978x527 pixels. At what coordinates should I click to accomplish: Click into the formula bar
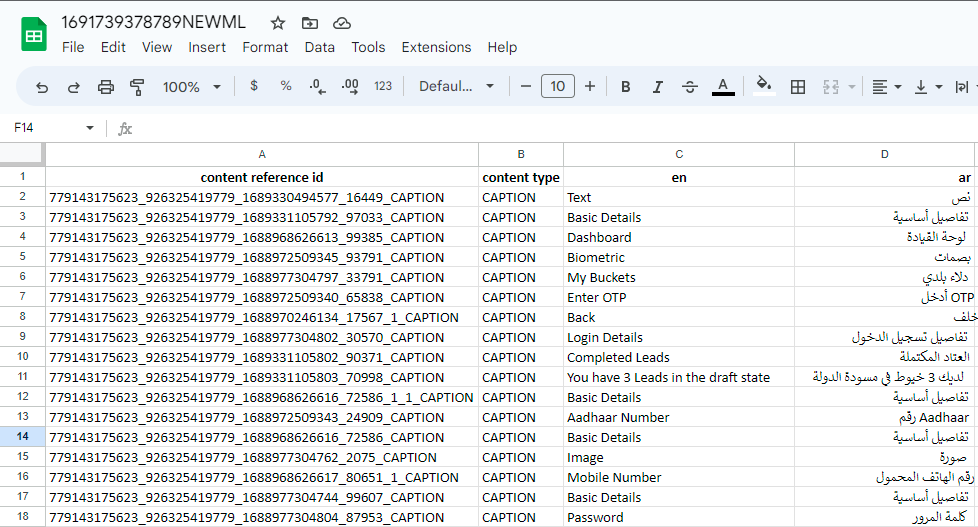pyautogui.click(x=555, y=128)
